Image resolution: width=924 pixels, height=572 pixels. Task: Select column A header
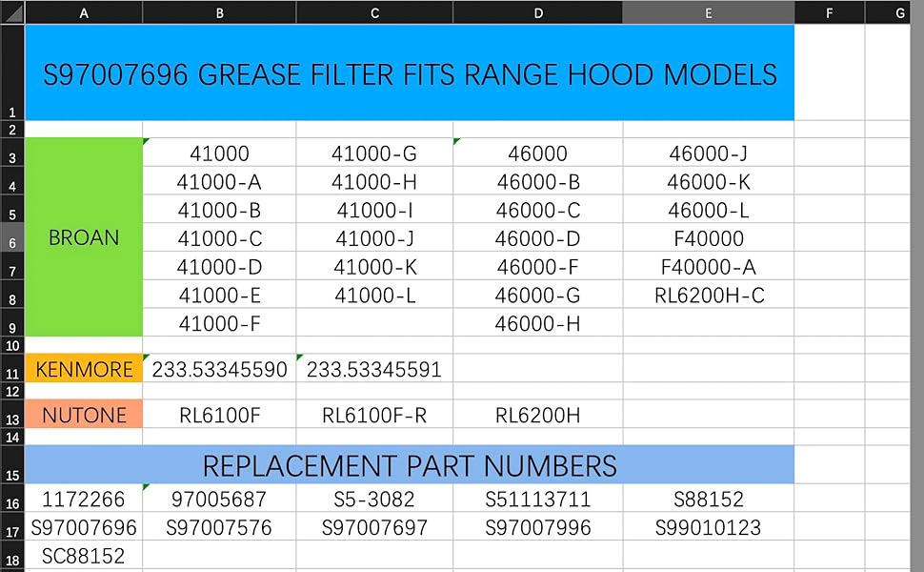(x=84, y=12)
